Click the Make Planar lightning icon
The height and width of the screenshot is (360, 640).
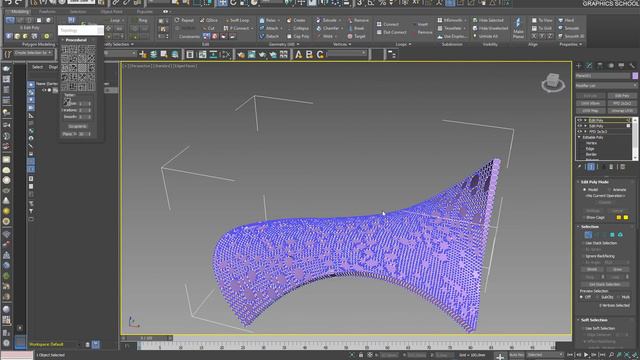[518, 23]
